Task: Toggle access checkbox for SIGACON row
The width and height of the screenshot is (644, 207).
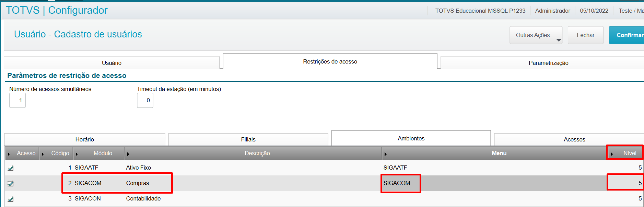Action: click(x=11, y=199)
